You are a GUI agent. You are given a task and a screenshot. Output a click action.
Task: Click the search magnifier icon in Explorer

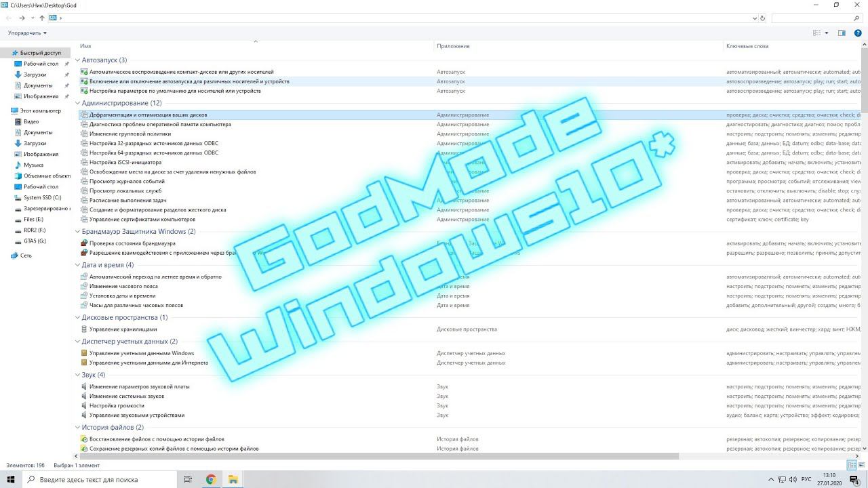(857, 18)
